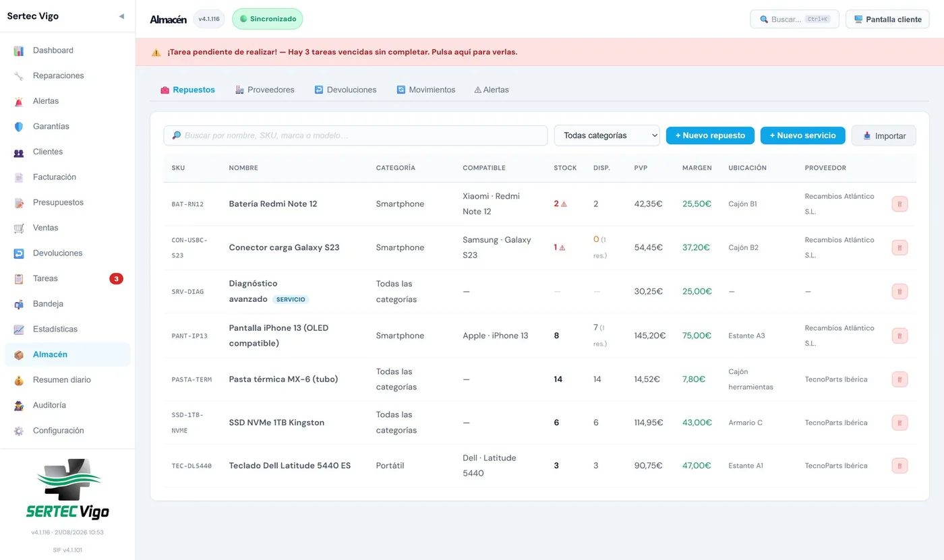
Task: Click the SKU column header
Action: (178, 168)
